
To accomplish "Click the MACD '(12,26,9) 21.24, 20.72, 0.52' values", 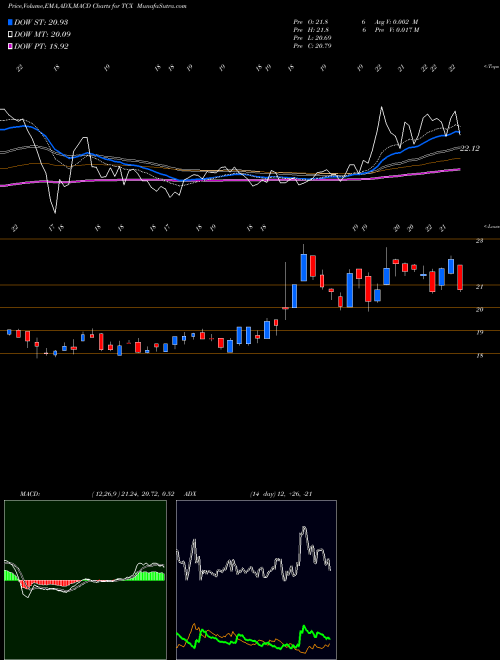I will (133, 494).
